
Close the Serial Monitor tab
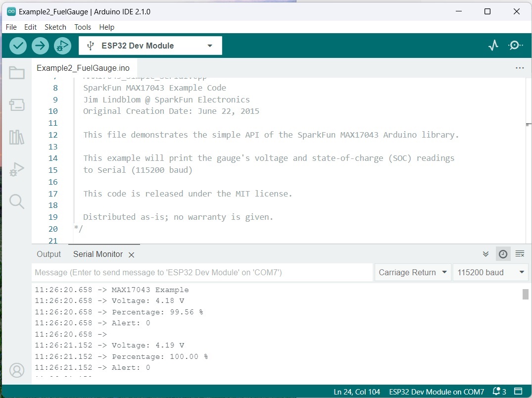pyautogui.click(x=131, y=255)
